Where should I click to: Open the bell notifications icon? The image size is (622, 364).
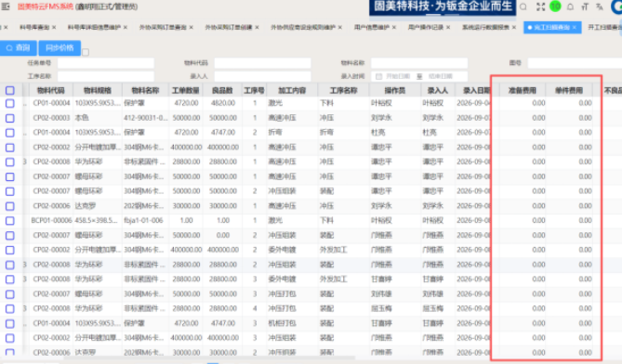click(x=570, y=6)
